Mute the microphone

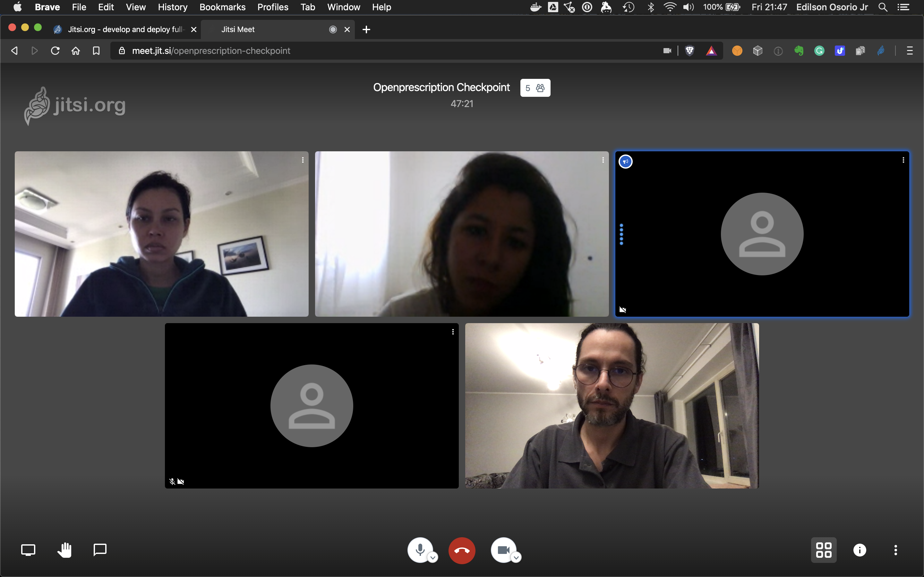click(420, 549)
